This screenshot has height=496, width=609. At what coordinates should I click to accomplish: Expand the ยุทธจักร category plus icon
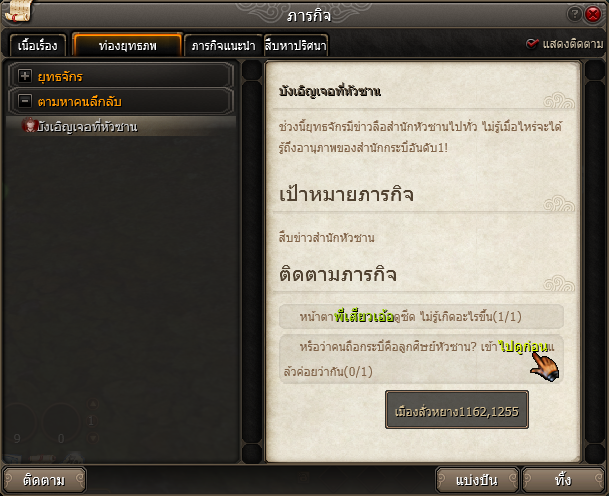(25, 76)
